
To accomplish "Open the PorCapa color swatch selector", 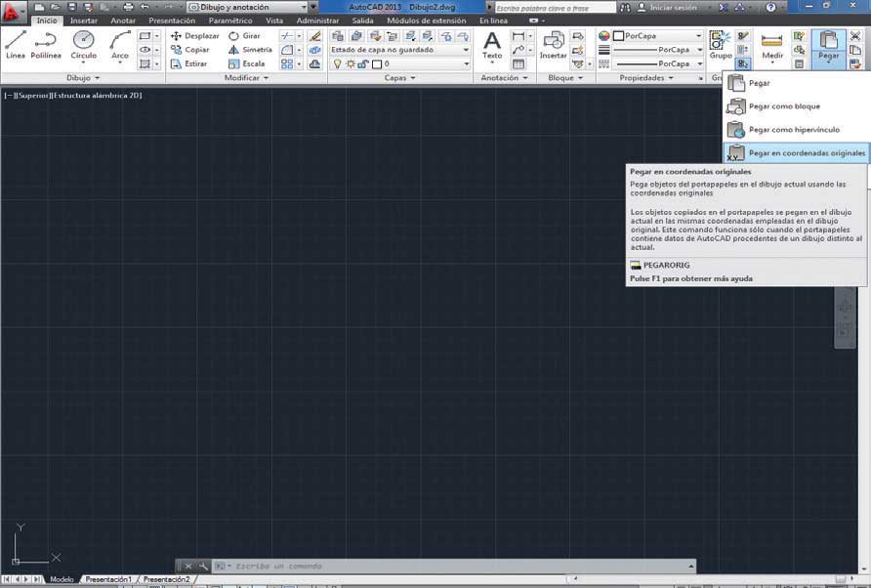I will pyautogui.click(x=658, y=35).
